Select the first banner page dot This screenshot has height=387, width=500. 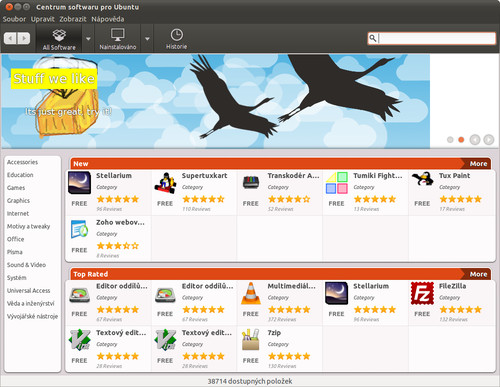pyautogui.click(x=450, y=140)
